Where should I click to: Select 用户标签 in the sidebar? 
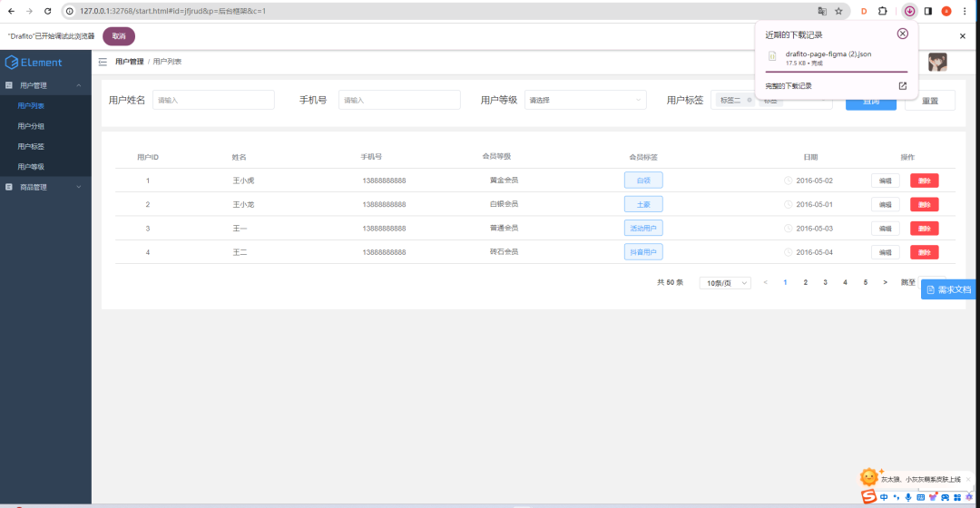(45, 146)
